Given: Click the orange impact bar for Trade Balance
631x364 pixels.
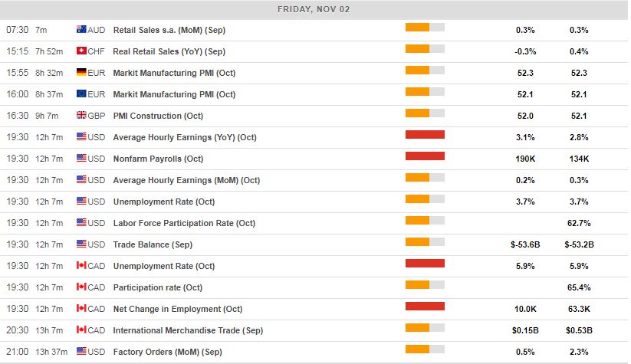Looking at the screenshot, I should coord(425,243).
